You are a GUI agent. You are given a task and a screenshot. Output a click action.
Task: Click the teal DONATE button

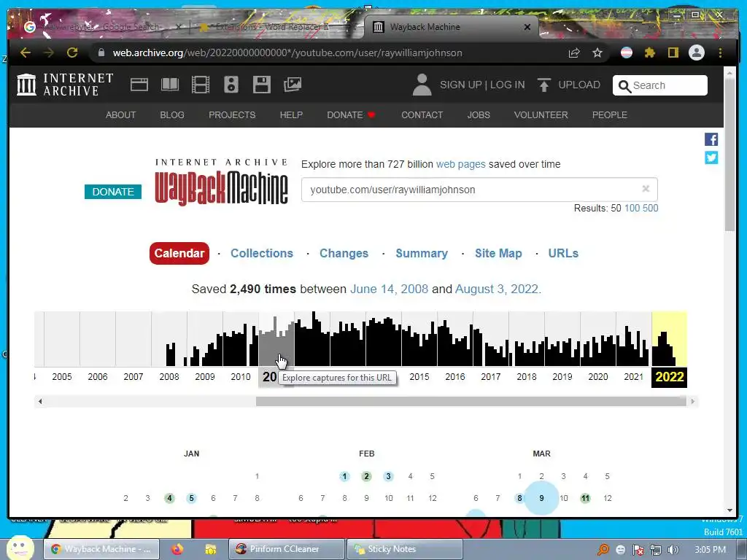coord(113,192)
